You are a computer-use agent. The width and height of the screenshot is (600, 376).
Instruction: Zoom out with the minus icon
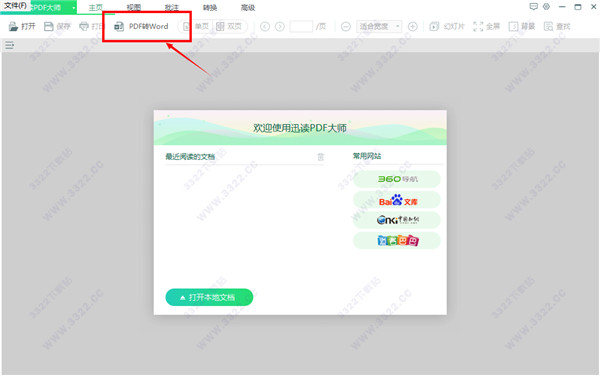click(x=346, y=26)
